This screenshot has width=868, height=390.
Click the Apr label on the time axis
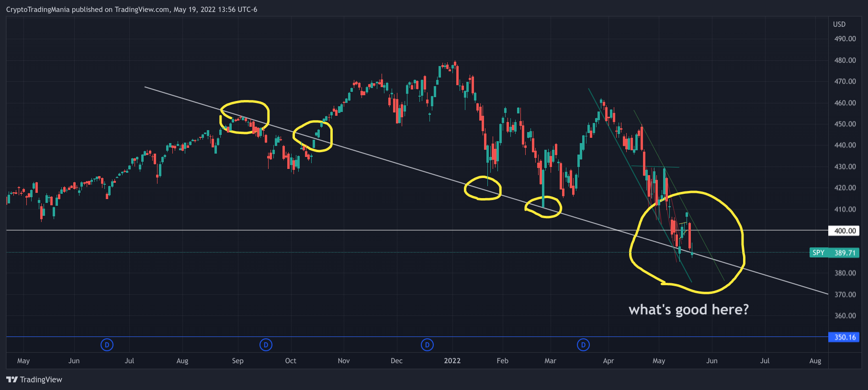click(608, 361)
